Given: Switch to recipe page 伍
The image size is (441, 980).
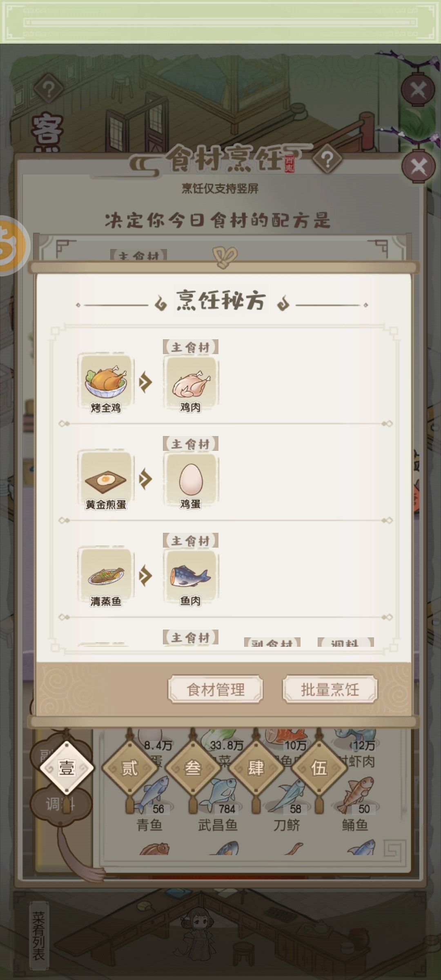Looking at the screenshot, I should point(319,768).
